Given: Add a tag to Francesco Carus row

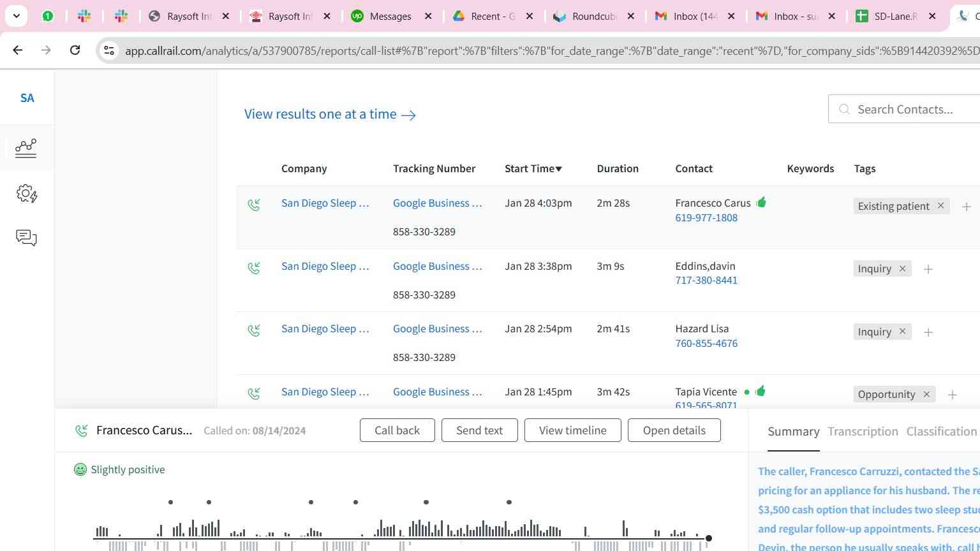Looking at the screenshot, I should point(967,207).
